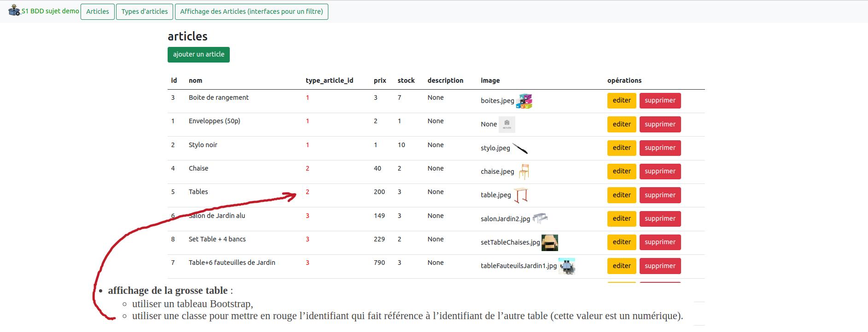Open the Articles navigation tab
The width and height of the screenshot is (868, 332).
(98, 11)
